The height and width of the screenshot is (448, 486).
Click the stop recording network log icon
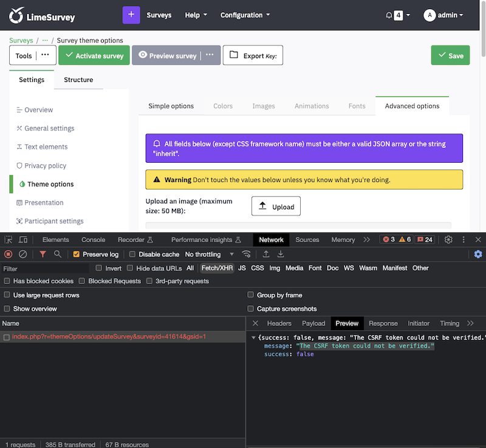point(9,254)
